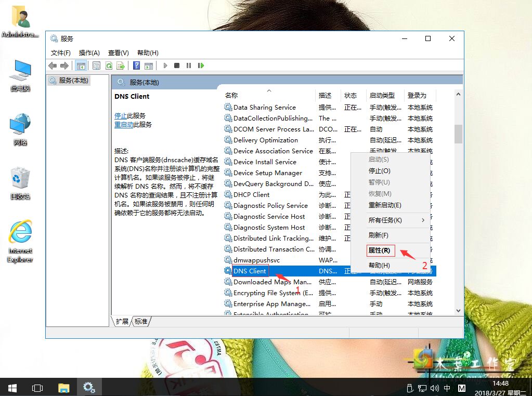Click the Export List toolbar icon
The image size is (532, 396).
coord(121,65)
